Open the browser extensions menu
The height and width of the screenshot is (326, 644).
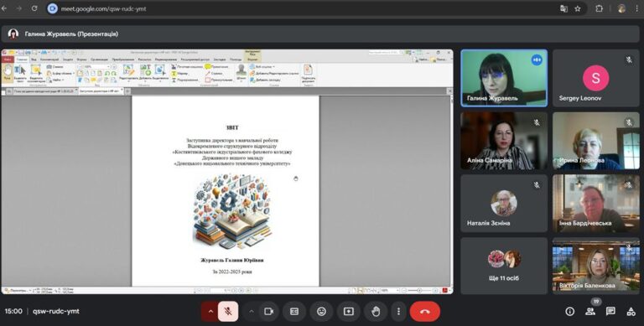point(599,8)
